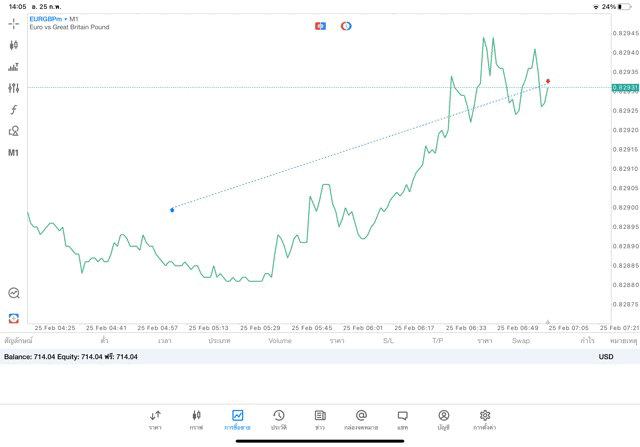
Task: Open the การตั้งค่า settings tab
Action: tap(485, 419)
